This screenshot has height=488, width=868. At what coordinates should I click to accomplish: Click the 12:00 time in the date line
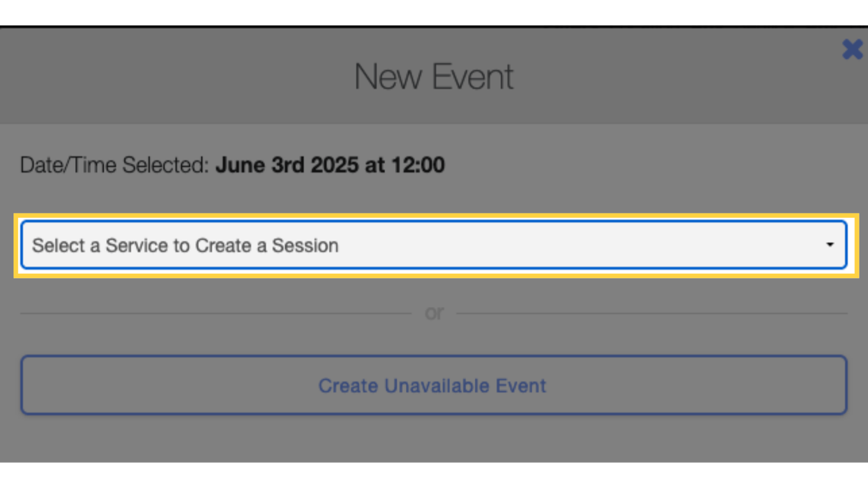[419, 165]
